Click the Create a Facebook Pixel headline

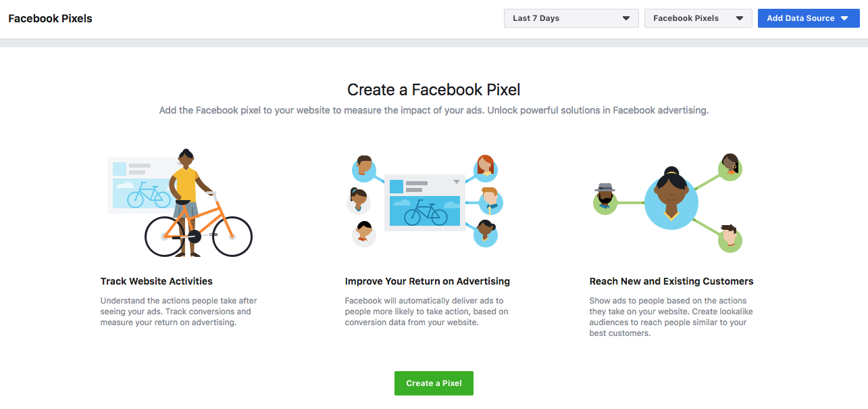point(434,89)
